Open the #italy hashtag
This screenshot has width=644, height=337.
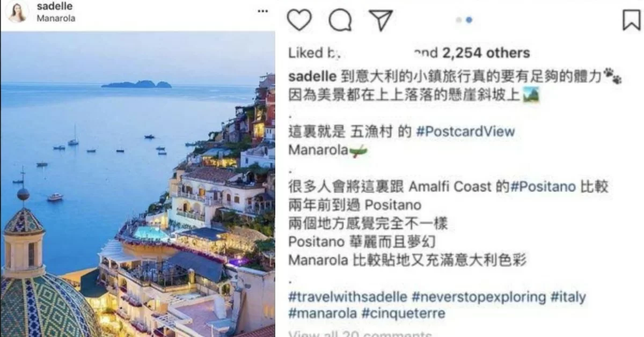[568, 297]
